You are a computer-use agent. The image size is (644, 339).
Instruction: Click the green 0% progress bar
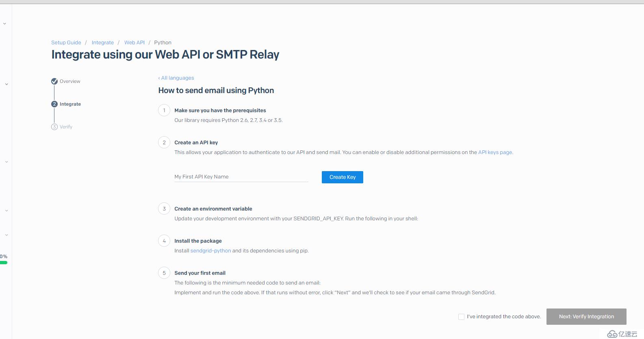click(x=4, y=263)
